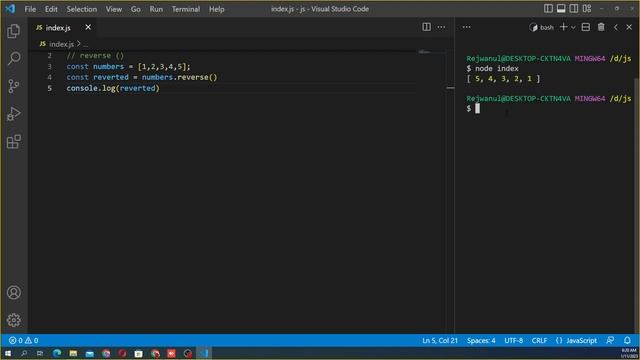The width and height of the screenshot is (640, 360).
Task: Show errors and warnings in status bar
Action: [24, 340]
